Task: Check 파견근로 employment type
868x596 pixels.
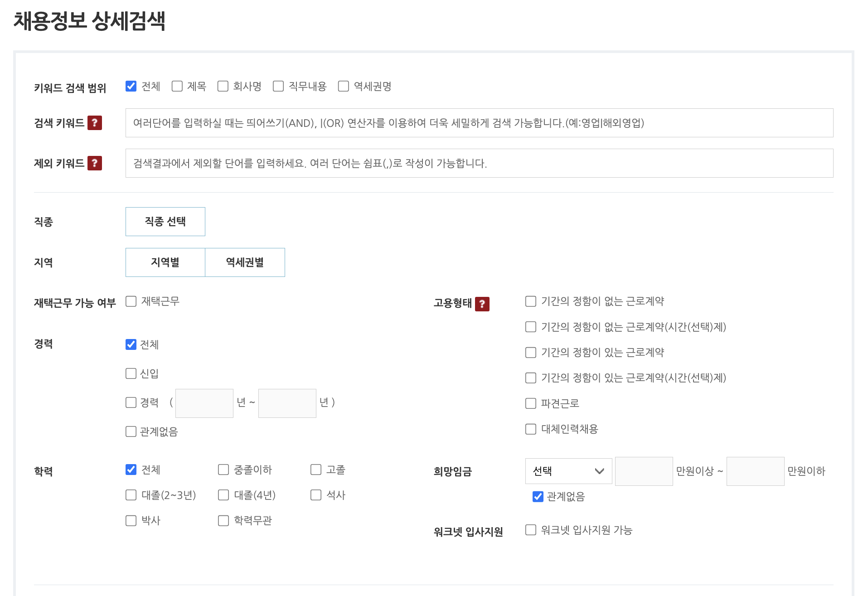Action: 530,403
